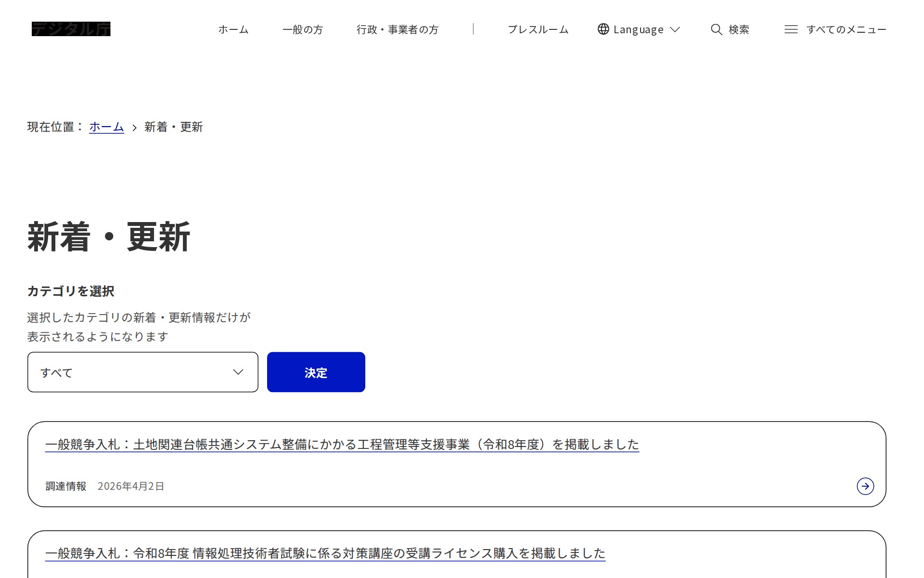Select 一般の方 in the top navigation

point(302,29)
